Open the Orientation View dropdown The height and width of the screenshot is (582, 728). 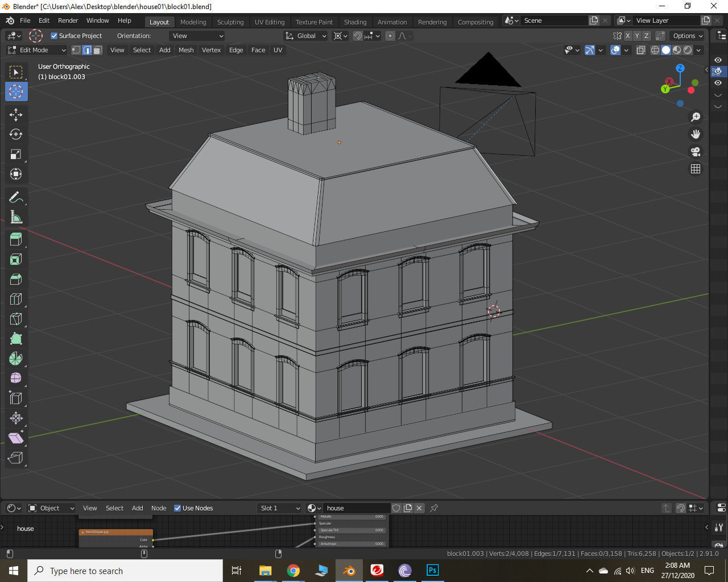pos(197,36)
